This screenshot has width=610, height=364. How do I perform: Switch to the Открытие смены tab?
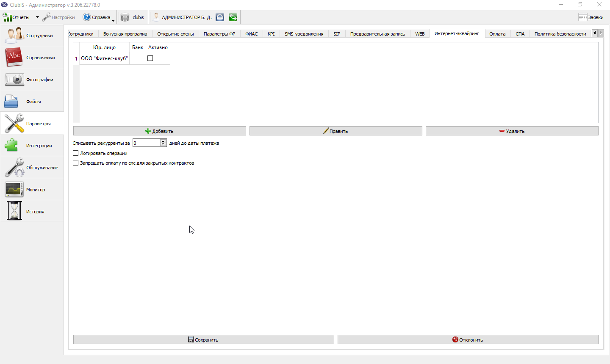click(x=175, y=34)
